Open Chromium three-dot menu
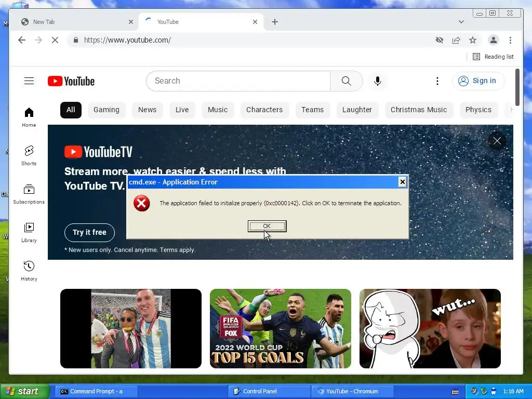The width and height of the screenshot is (532, 399). pyautogui.click(x=510, y=40)
